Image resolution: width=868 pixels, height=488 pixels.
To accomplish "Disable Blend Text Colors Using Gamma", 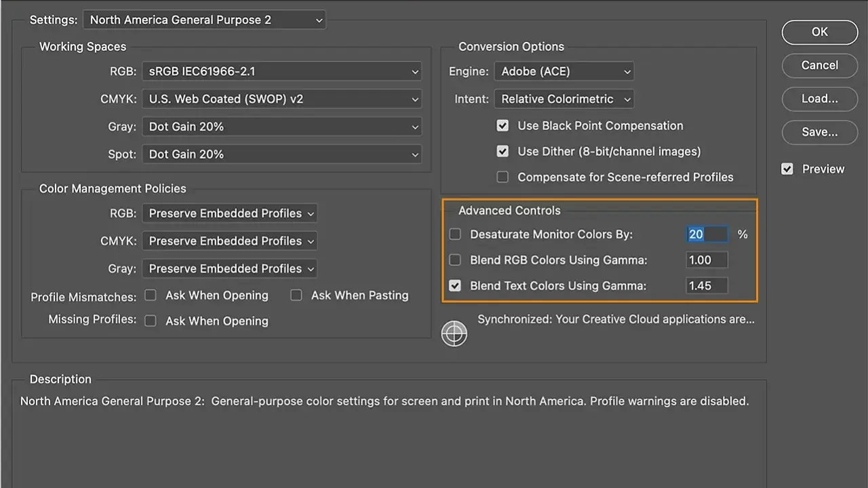I will [x=455, y=285].
